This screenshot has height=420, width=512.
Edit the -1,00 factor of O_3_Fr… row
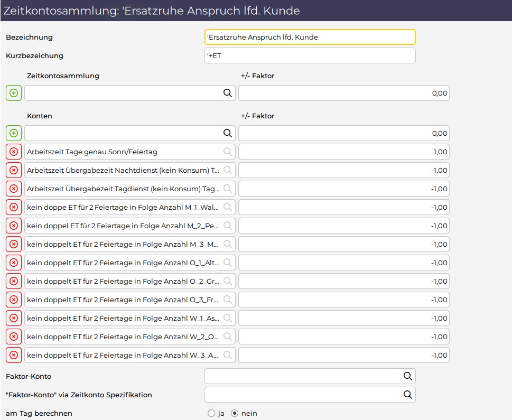pyautogui.click(x=344, y=300)
